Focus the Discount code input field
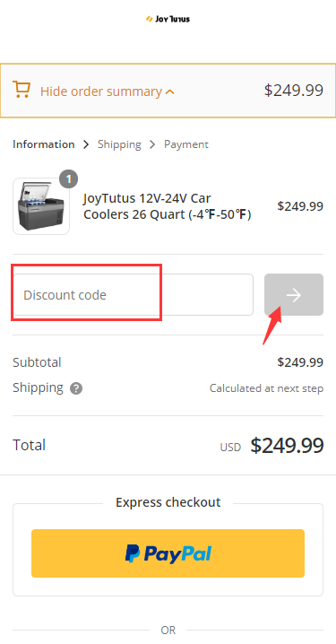This screenshot has height=644, width=336. click(x=133, y=294)
